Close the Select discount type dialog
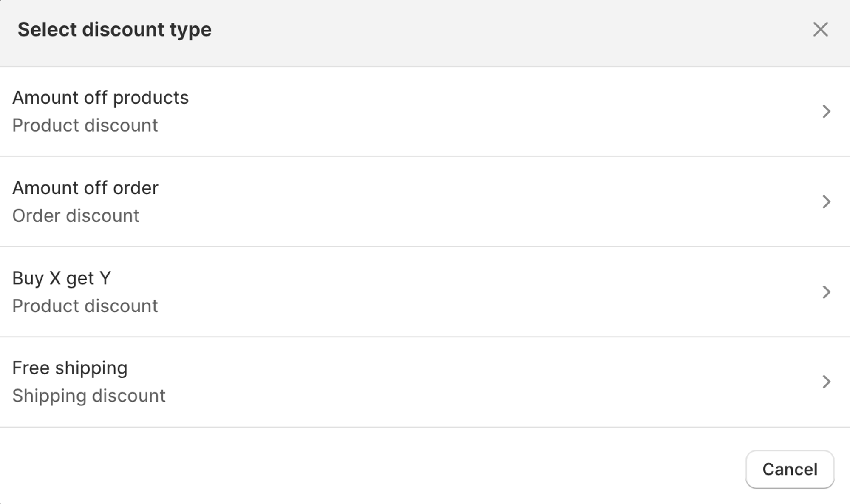Image resolution: width=850 pixels, height=504 pixels. tap(820, 30)
